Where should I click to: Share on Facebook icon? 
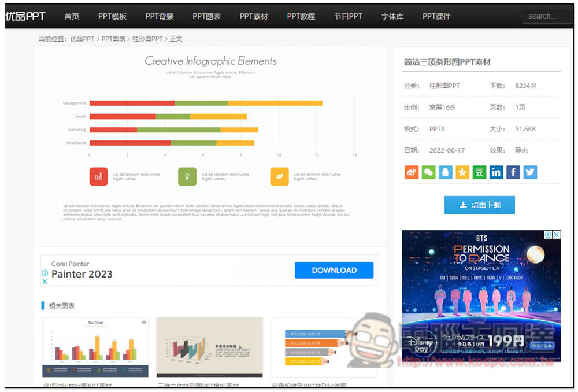pos(513,172)
